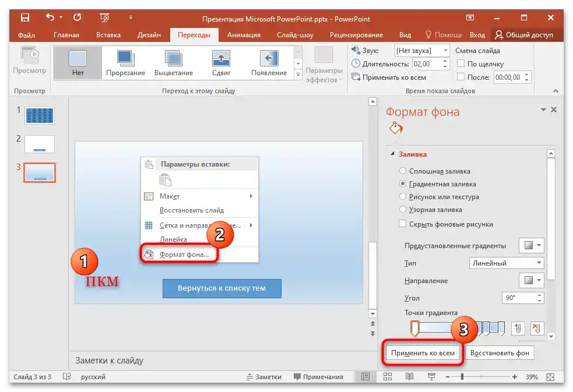Open the Тип dropdown
The width and height of the screenshot is (573, 392).
(x=507, y=263)
